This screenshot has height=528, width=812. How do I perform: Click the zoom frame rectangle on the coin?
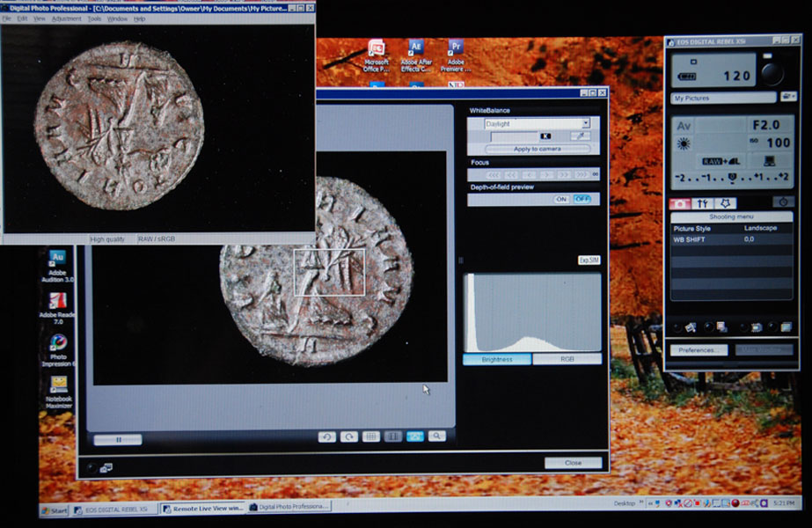329,273
